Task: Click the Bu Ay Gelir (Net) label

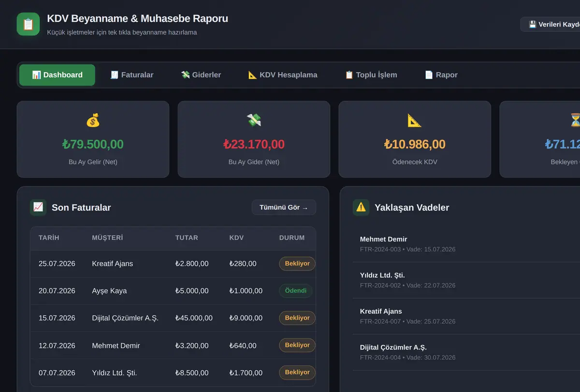Action: (x=93, y=162)
